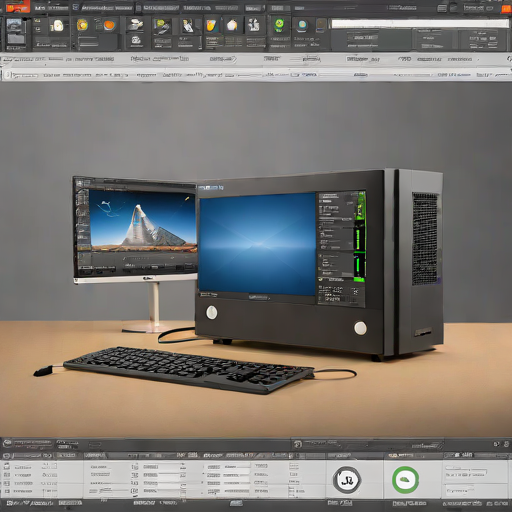The height and width of the screenshot is (512, 512).
Task: Click the green circular icon in the top toolbar
Action: (279, 25)
